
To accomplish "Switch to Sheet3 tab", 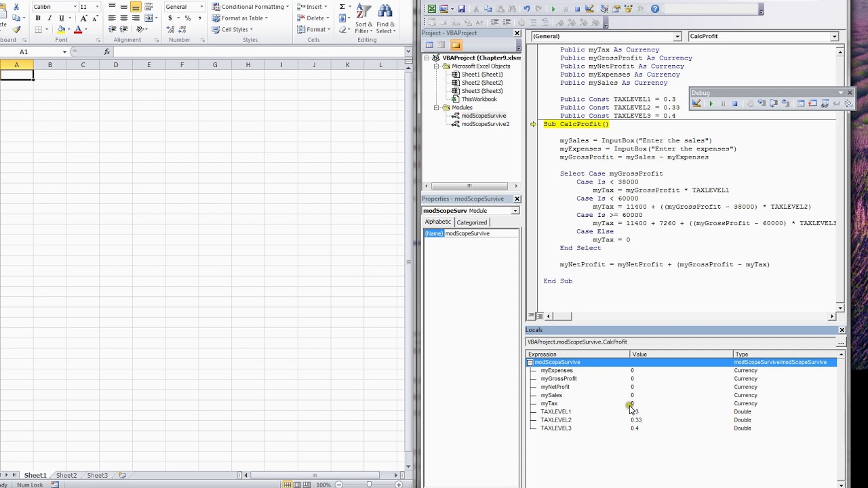I will pyautogui.click(x=97, y=476).
